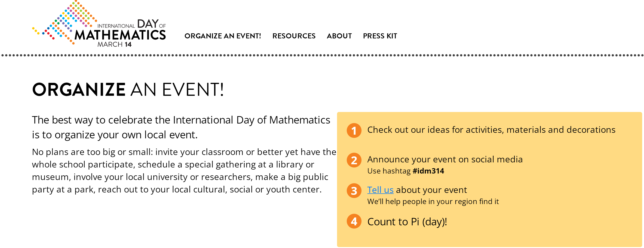This screenshot has width=644, height=248.
Task: Follow the "Tell us" hyperlink
Action: 380,190
